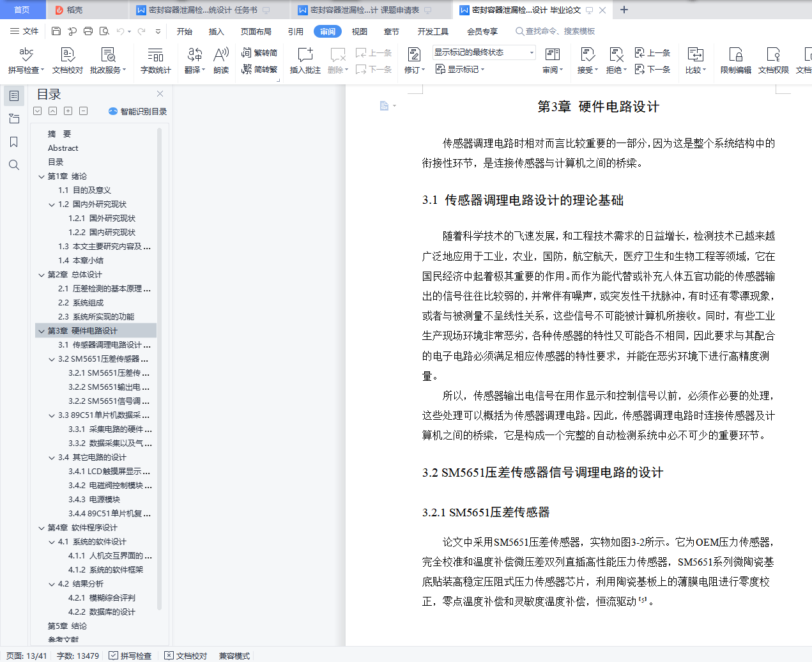Click the 拼写检查 spell check icon in the ribbon
The image size is (812, 662).
(26, 55)
